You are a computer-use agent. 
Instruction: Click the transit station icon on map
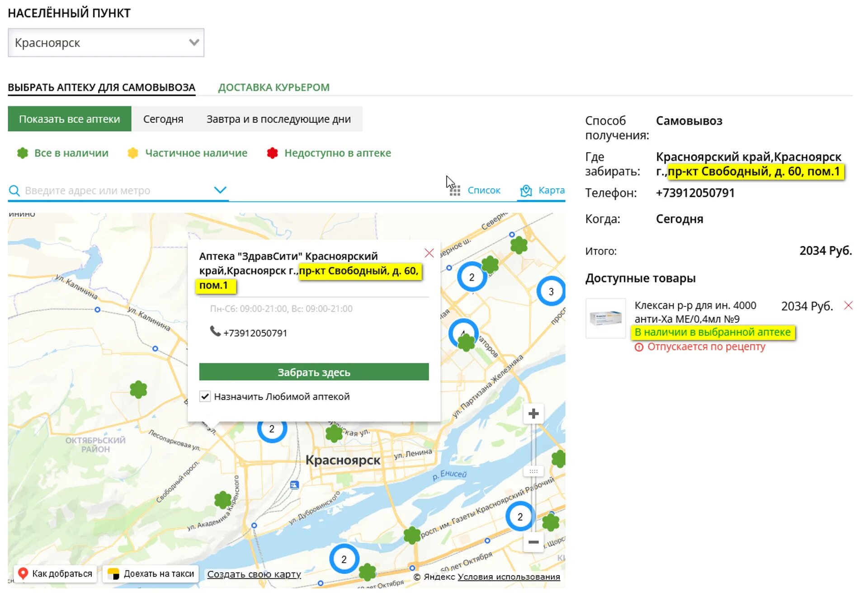(x=294, y=485)
